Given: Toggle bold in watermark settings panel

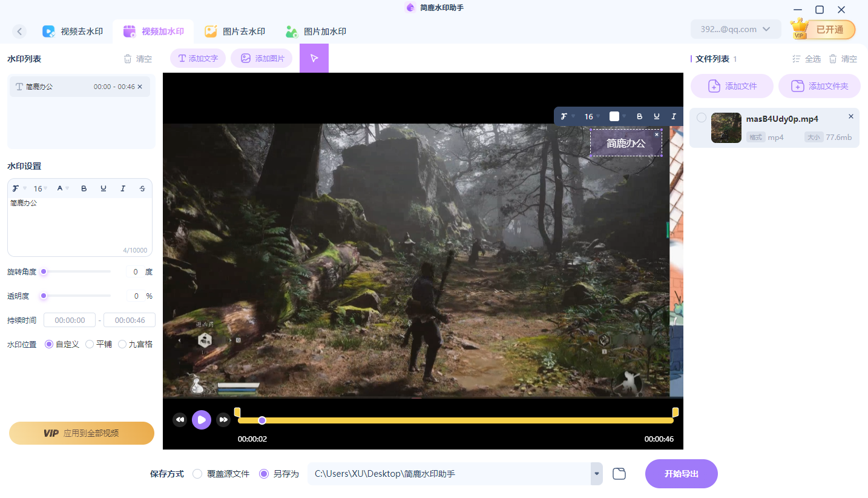Looking at the screenshot, I should 84,188.
